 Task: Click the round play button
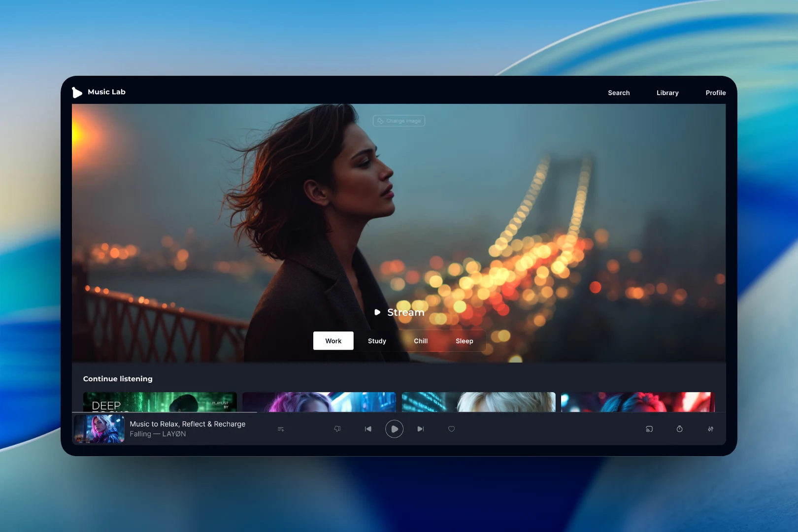click(394, 429)
